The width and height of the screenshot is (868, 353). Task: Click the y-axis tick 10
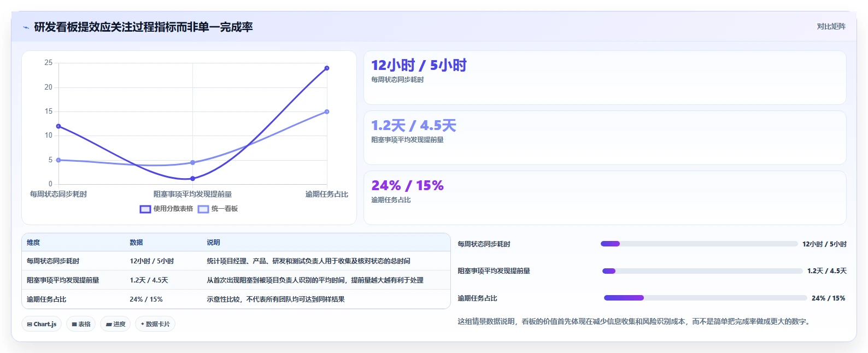[x=49, y=136]
